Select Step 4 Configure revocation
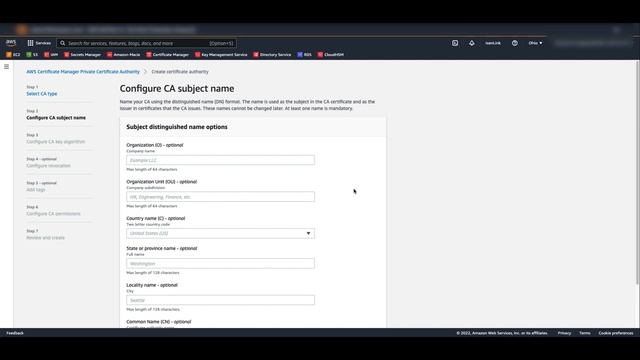 click(48, 166)
